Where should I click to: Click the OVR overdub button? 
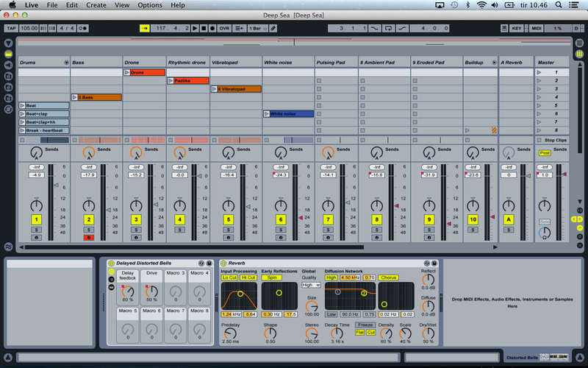[224, 28]
